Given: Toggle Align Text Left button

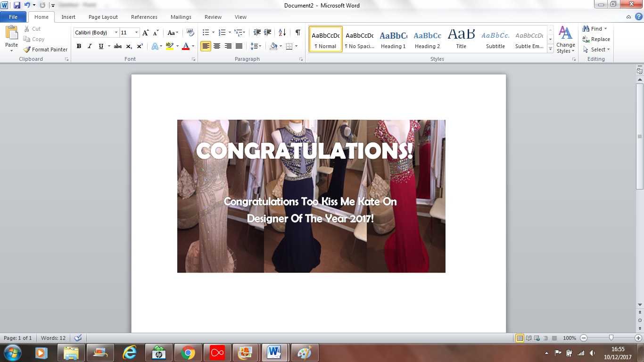Looking at the screenshot, I should point(206,46).
